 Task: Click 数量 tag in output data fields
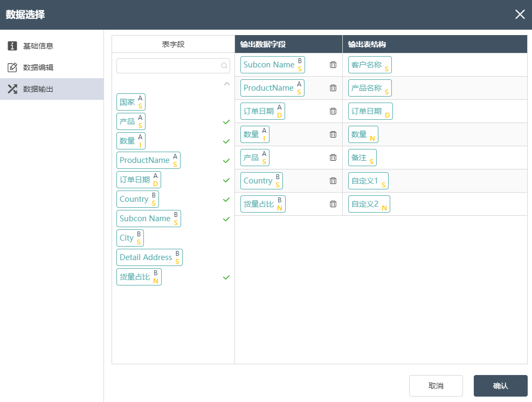(255, 134)
